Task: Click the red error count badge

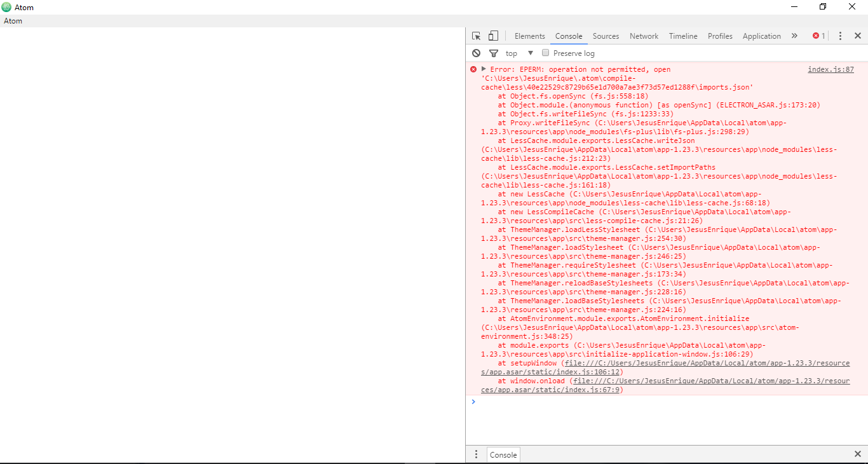Action: click(x=819, y=36)
